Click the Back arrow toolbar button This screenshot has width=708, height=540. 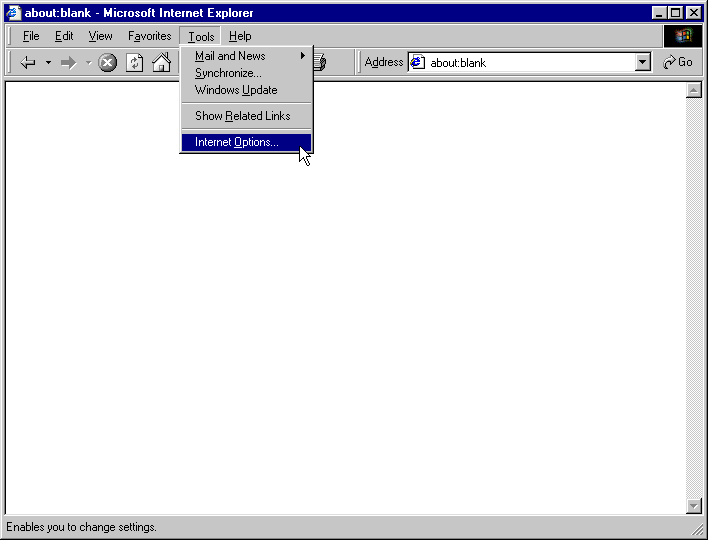[x=28, y=62]
